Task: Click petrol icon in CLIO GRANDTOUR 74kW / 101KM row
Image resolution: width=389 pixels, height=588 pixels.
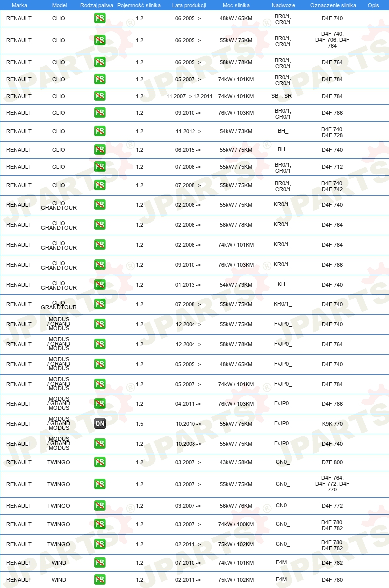Action: 100,245
